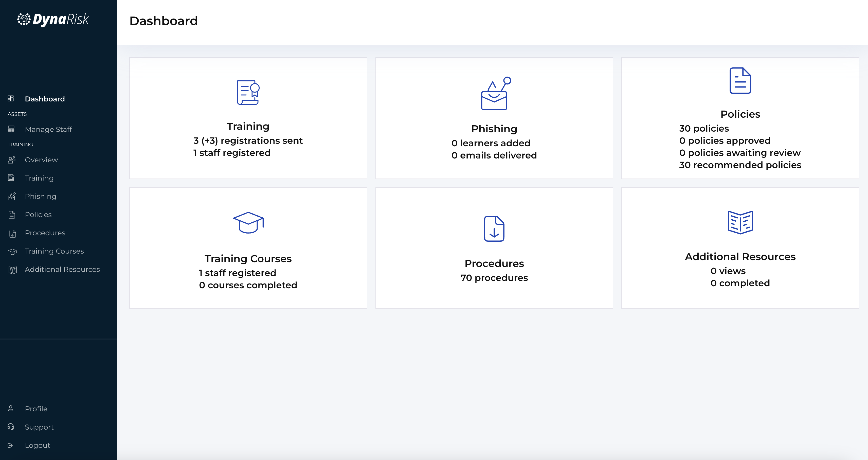Image resolution: width=868 pixels, height=460 pixels.
Task: Click the Training certificate icon card
Action: (248, 93)
